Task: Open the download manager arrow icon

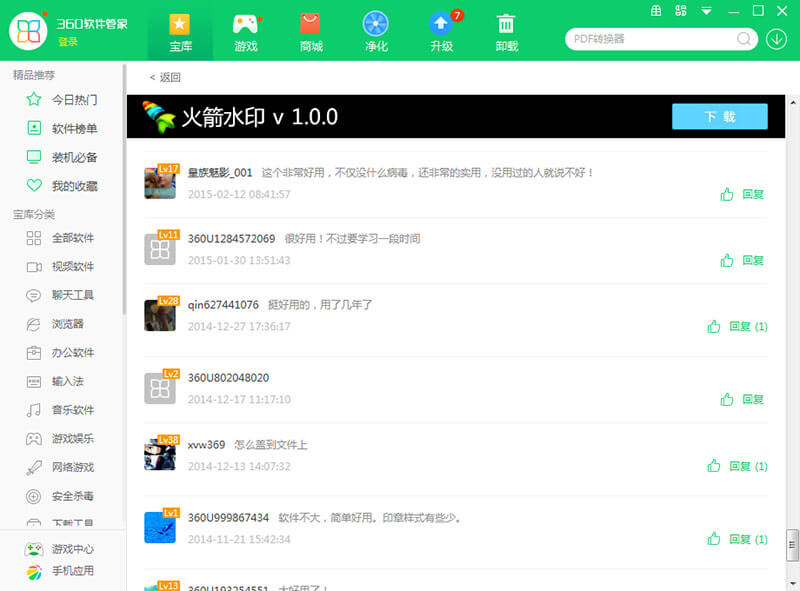Action: tap(776, 39)
